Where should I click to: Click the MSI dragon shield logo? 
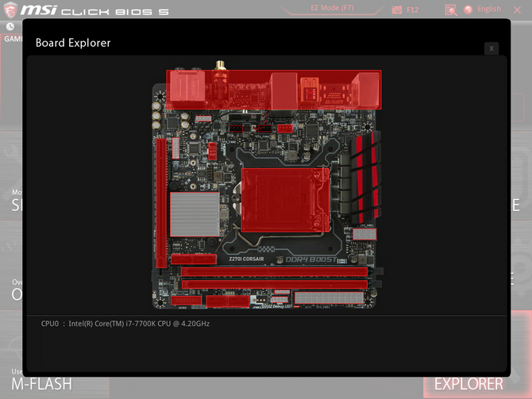coord(10,10)
